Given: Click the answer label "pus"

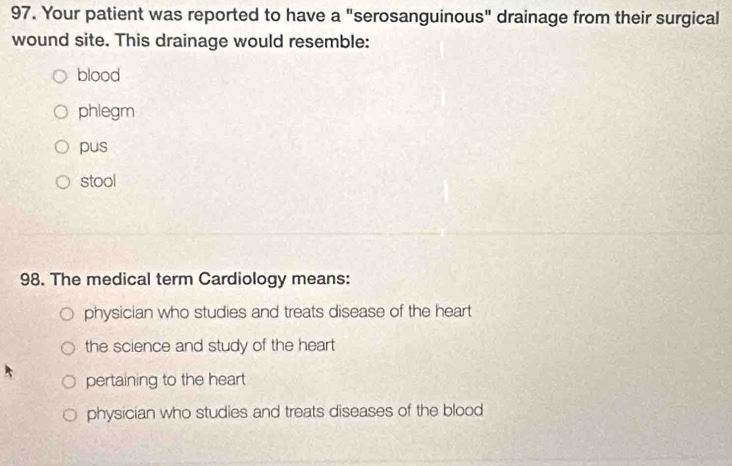Looking at the screenshot, I should pyautogui.click(x=93, y=146).
